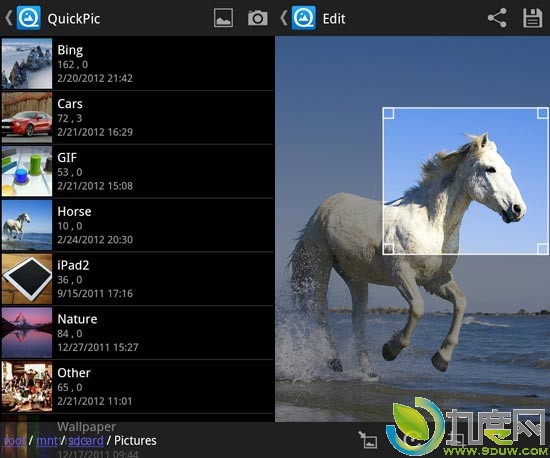Launch the camera from the top bar
Screen dimensions: 550x458
tap(258, 18)
